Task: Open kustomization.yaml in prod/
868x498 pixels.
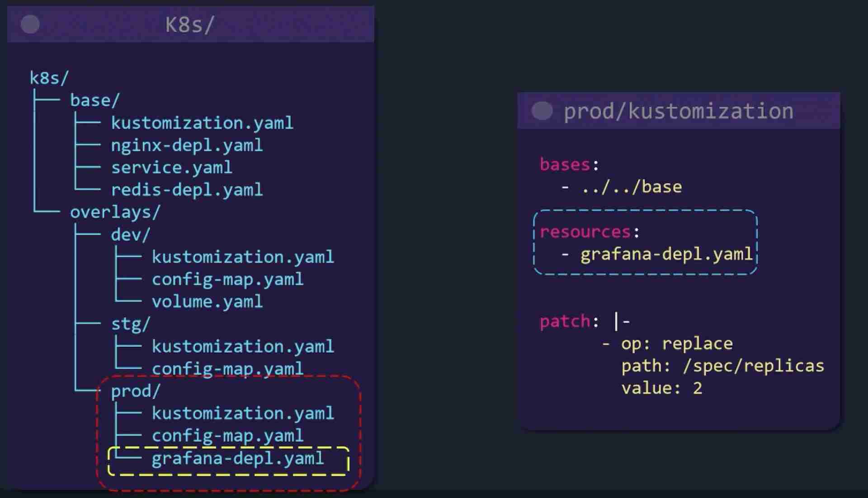Action: [241, 413]
